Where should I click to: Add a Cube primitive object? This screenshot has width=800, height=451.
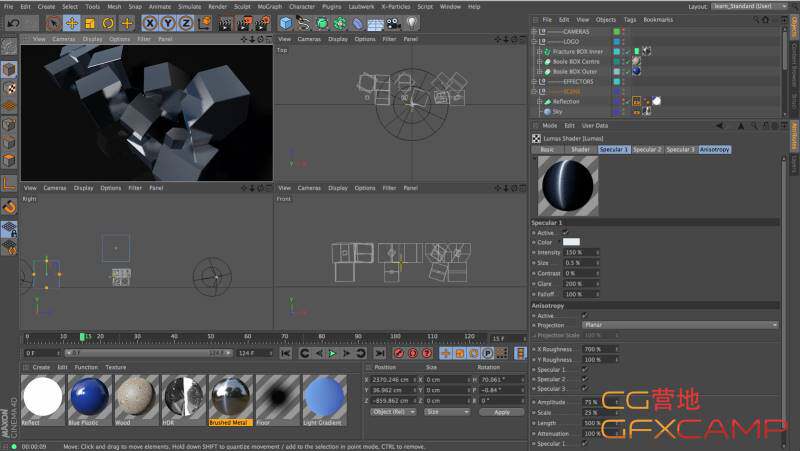(286, 22)
